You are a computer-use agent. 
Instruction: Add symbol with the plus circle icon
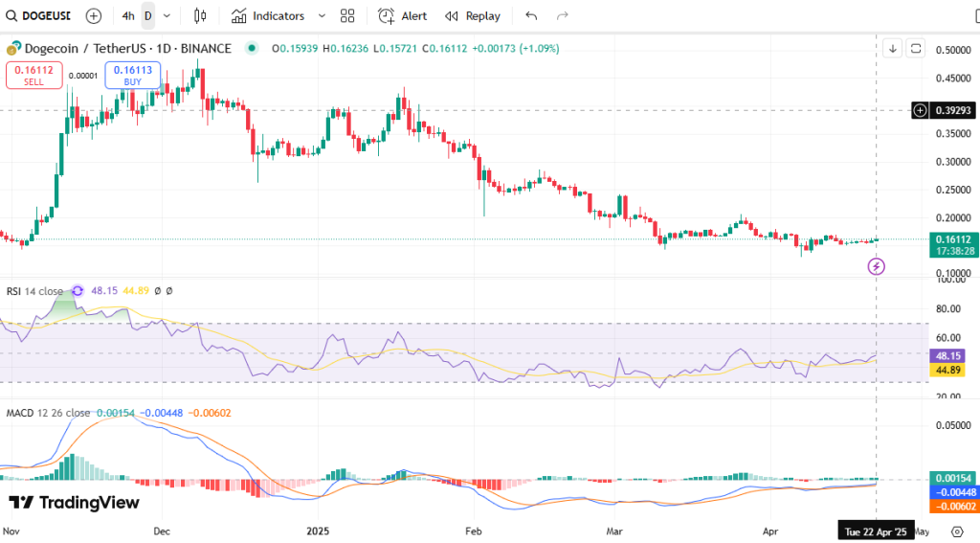click(x=94, y=15)
